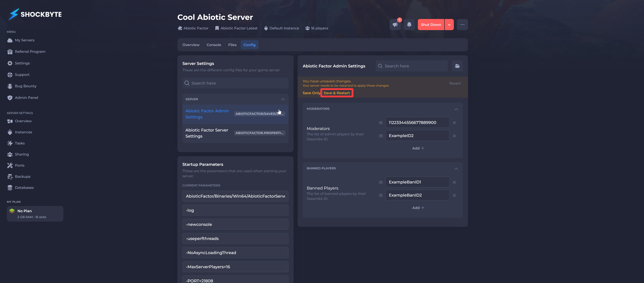Open the config folder icon button
This screenshot has width=644, height=283.
[457, 66]
